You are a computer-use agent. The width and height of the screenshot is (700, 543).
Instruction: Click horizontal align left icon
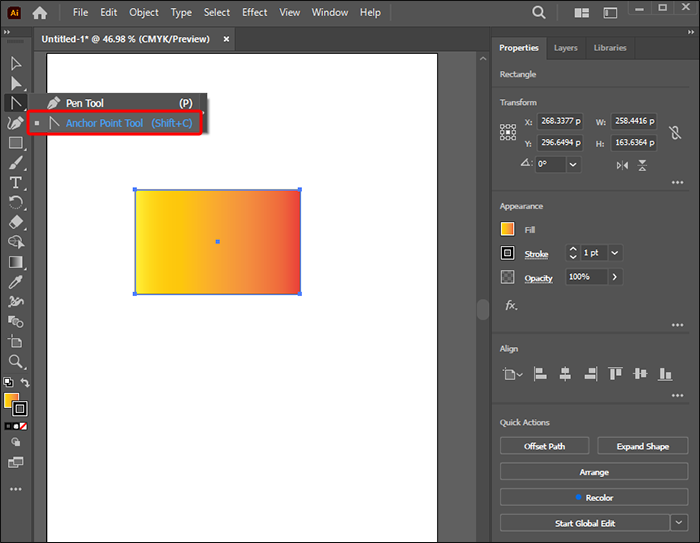pyautogui.click(x=540, y=374)
